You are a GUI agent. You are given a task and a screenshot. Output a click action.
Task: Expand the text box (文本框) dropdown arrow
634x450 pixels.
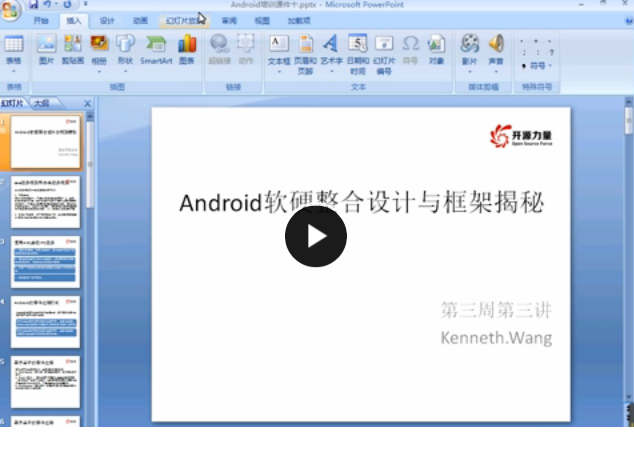click(279, 72)
